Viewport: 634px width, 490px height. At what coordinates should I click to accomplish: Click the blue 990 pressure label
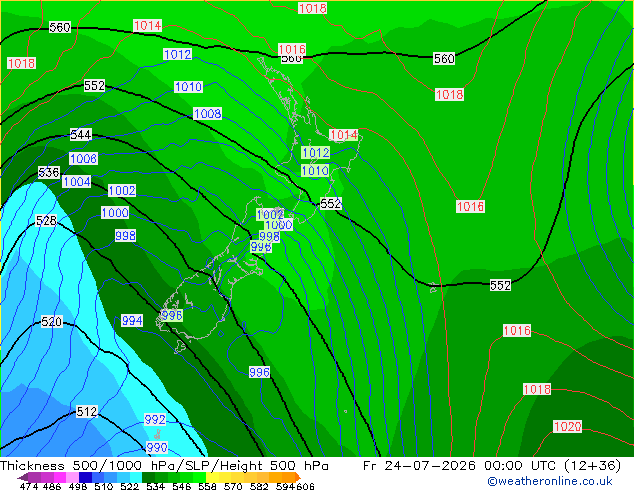point(157,448)
